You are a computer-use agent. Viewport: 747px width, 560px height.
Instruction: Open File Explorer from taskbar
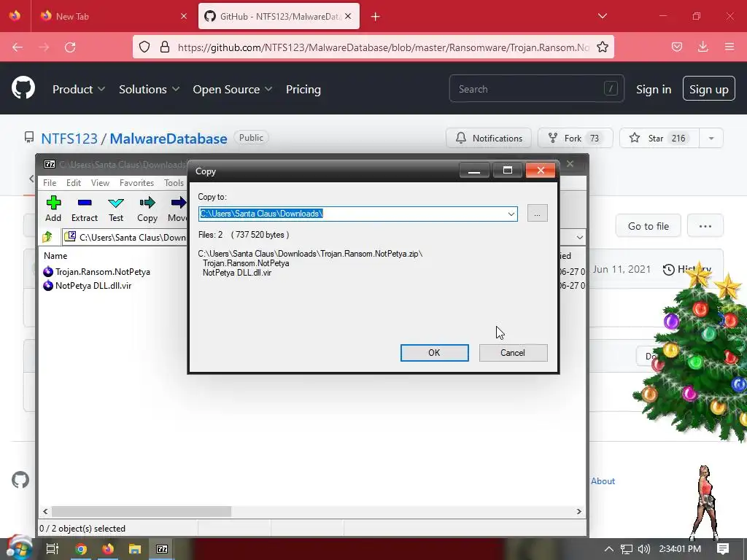[x=135, y=549]
